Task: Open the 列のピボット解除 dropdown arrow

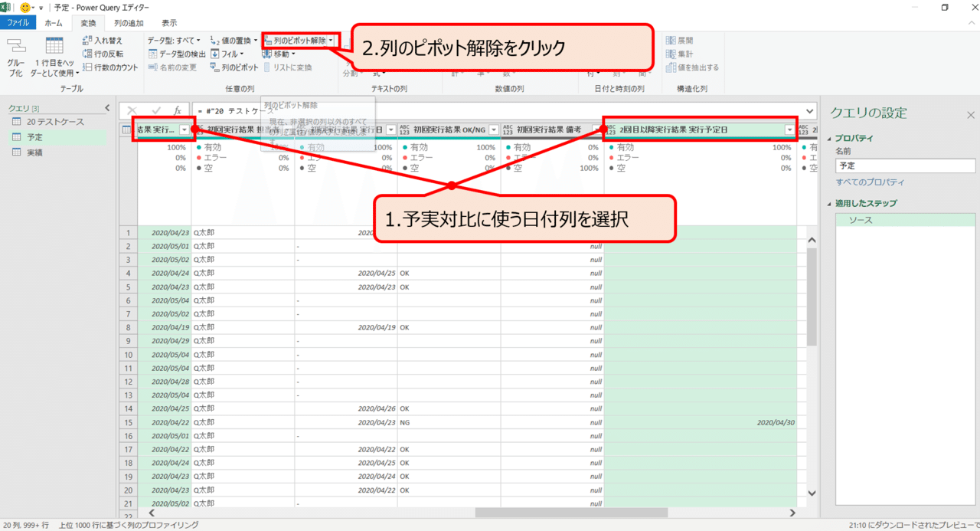Action: coord(331,40)
